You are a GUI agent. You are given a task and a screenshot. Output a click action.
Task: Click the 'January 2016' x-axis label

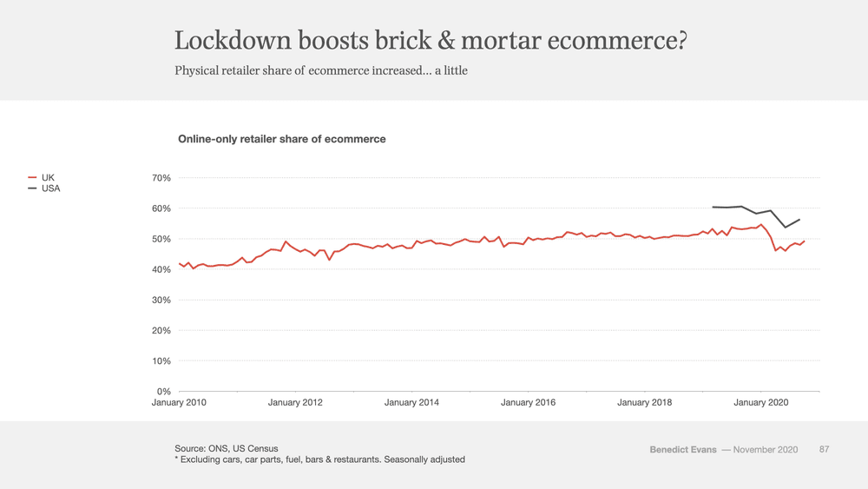click(x=528, y=403)
